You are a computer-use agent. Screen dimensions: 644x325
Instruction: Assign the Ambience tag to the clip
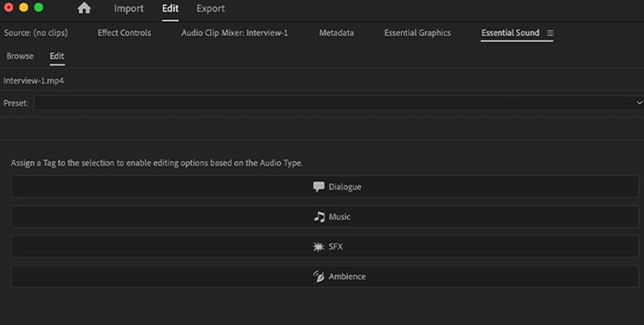coord(325,276)
